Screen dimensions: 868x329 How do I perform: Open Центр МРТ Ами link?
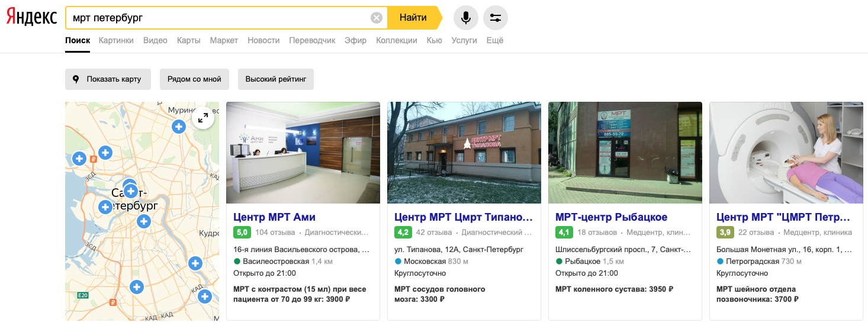tap(274, 217)
